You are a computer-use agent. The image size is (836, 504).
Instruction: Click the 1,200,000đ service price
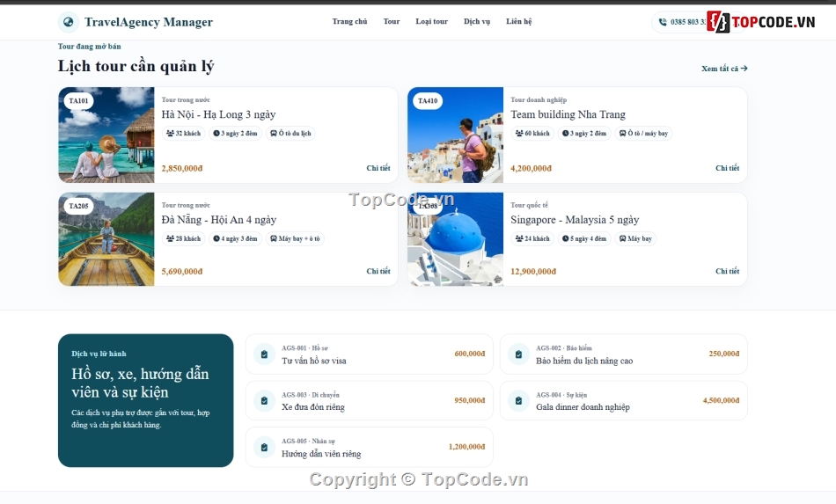tap(466, 447)
